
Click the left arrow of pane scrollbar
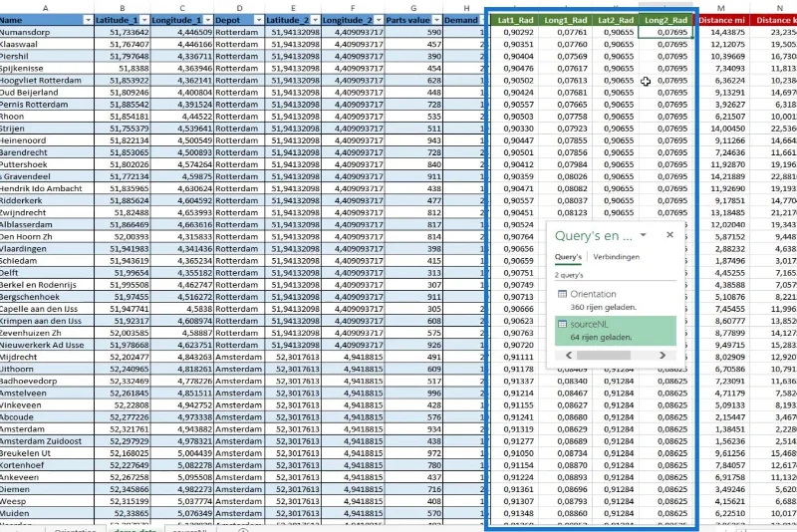pos(568,356)
